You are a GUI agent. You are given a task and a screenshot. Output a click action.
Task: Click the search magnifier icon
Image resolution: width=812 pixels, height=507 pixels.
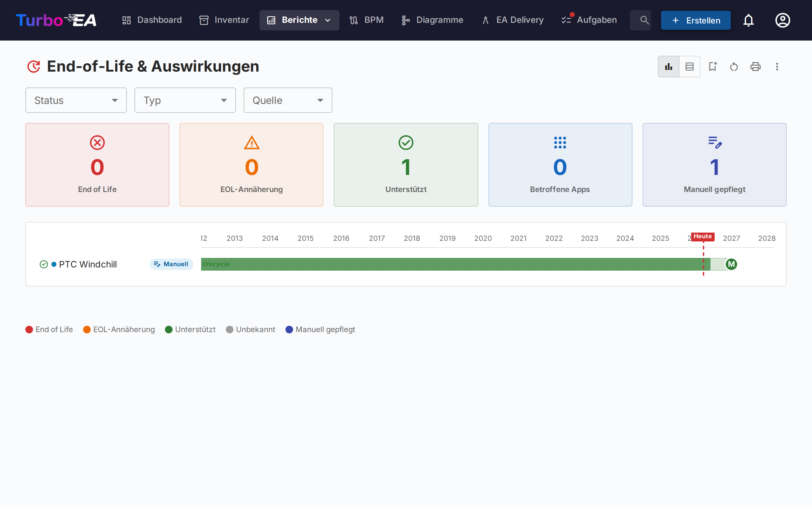pos(644,20)
